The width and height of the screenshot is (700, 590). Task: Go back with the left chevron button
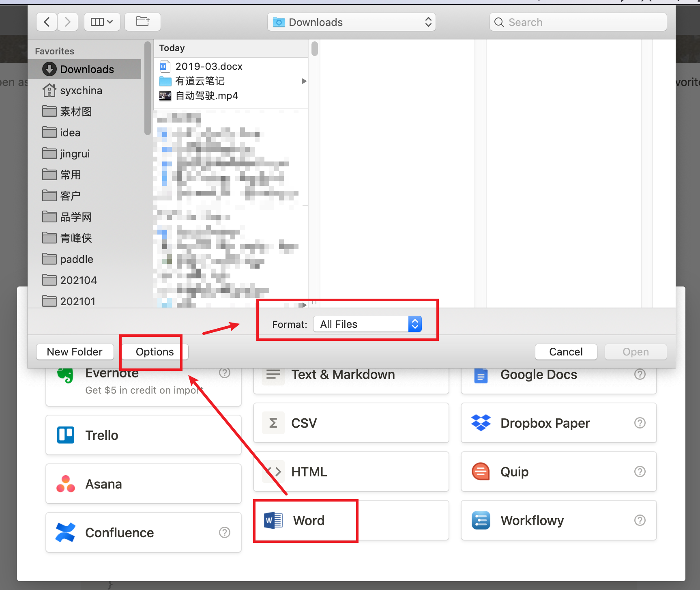pyautogui.click(x=47, y=22)
